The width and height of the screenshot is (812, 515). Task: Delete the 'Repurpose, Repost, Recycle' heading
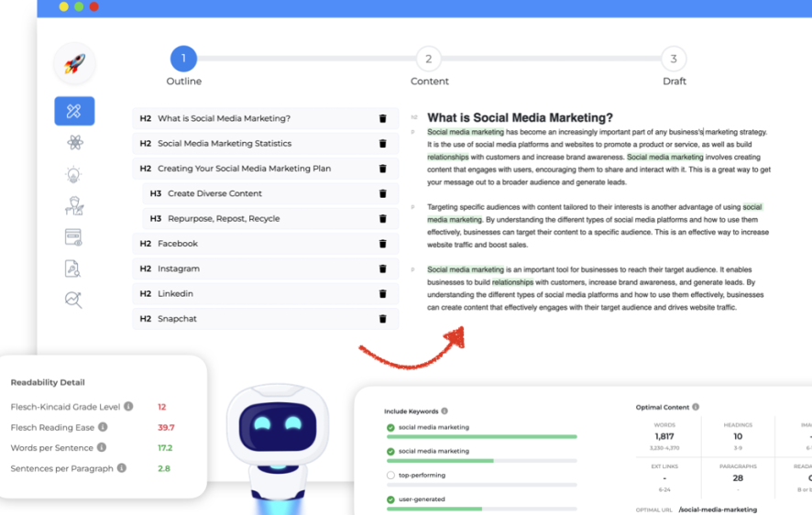click(383, 218)
